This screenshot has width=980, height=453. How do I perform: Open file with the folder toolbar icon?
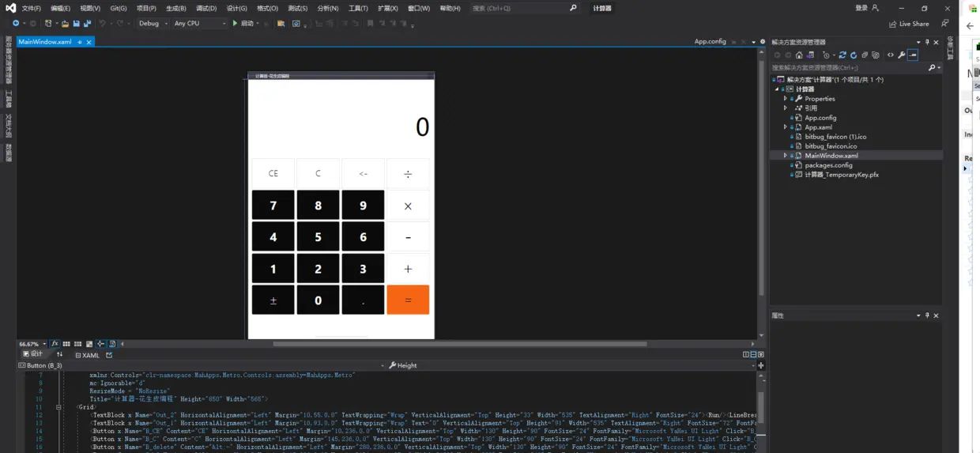[65, 24]
